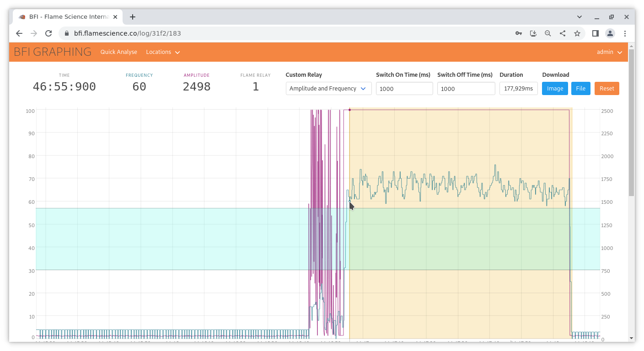
Task: Open Custom Relay Amplitude and Frequency dropdown
Action: tap(328, 89)
